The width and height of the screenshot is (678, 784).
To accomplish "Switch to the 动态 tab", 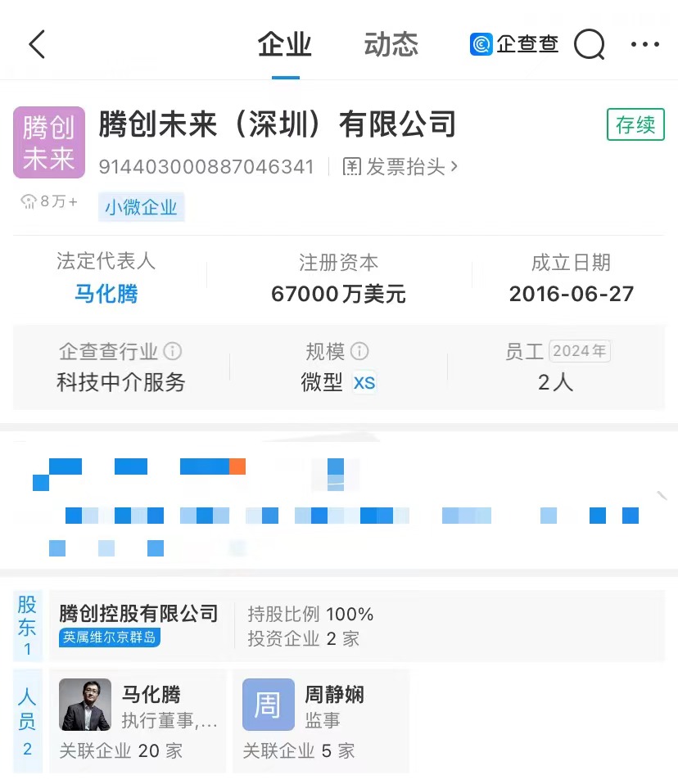I will click(391, 44).
